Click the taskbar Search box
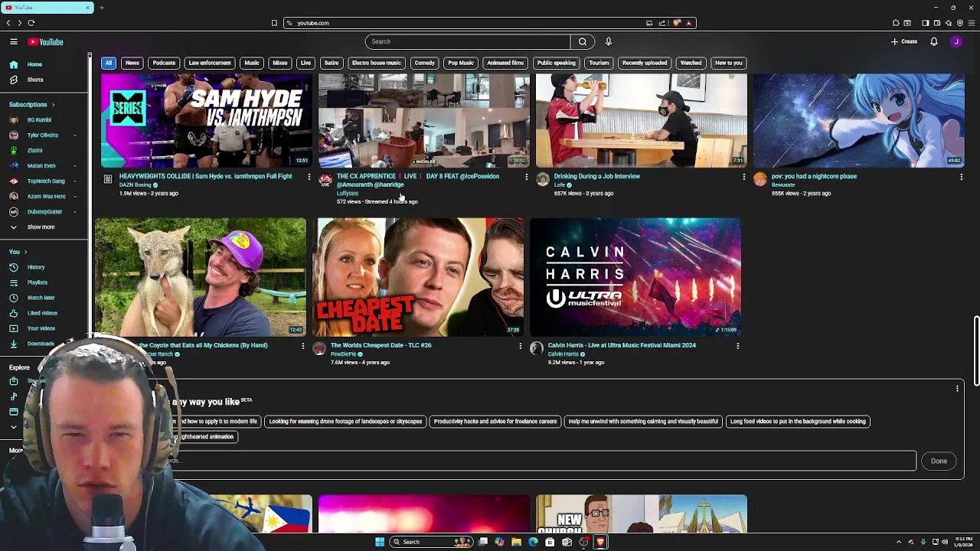 coord(432,542)
